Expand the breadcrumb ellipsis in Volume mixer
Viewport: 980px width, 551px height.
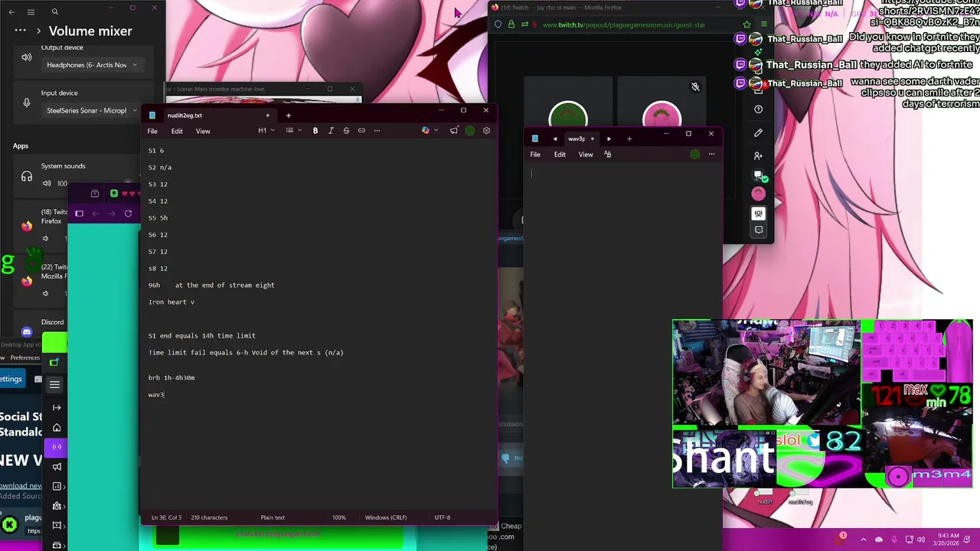pyautogui.click(x=20, y=31)
